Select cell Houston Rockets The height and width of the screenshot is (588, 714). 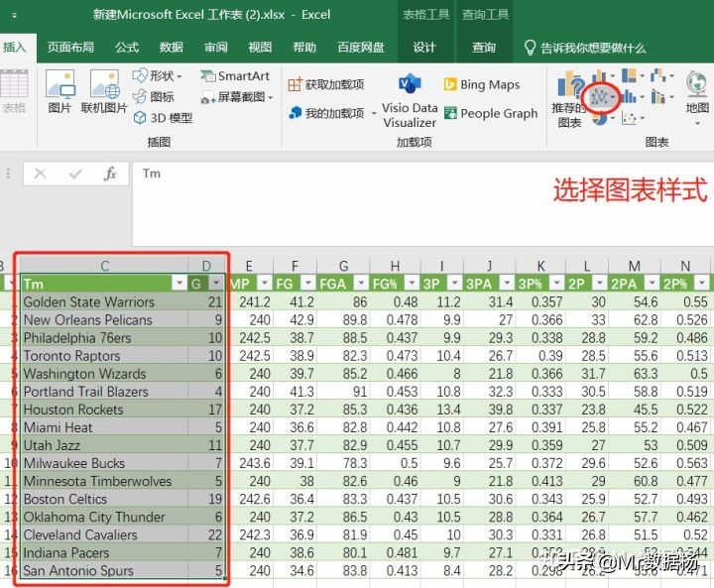click(104, 409)
